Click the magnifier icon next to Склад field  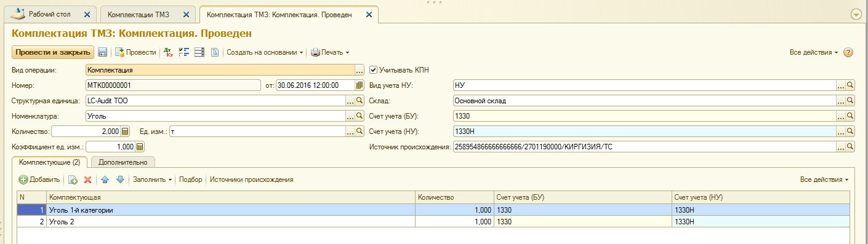850,101
